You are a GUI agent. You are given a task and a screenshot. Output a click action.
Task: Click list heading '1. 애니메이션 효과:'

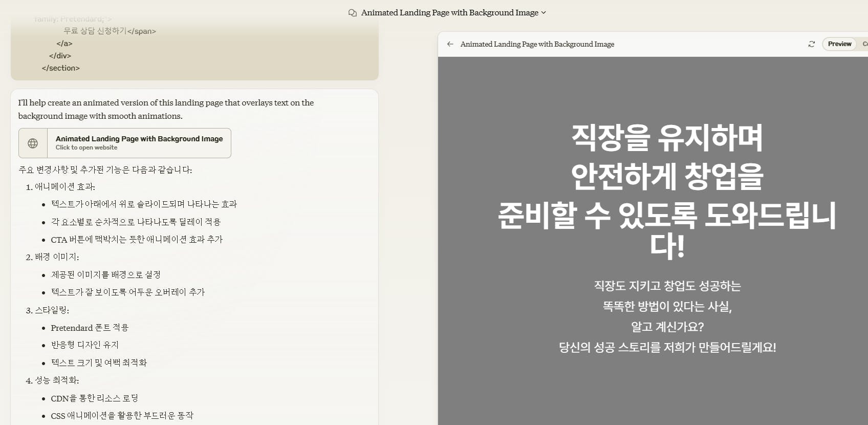pyautogui.click(x=60, y=187)
